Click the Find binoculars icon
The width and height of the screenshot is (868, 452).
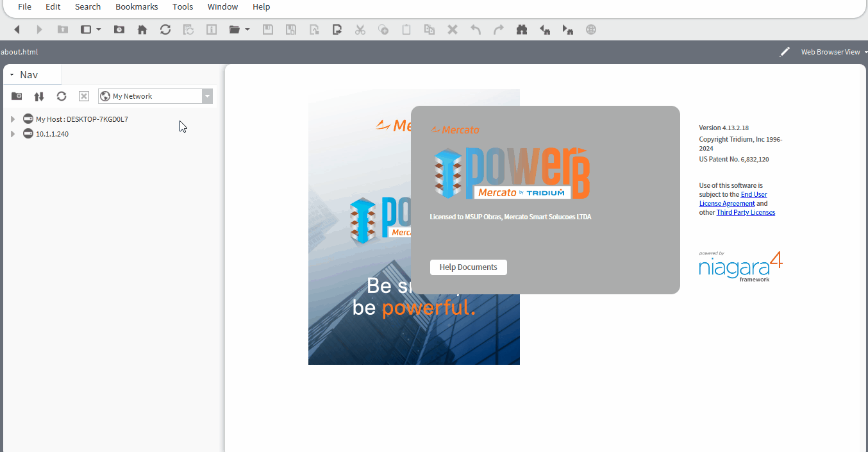(522, 29)
